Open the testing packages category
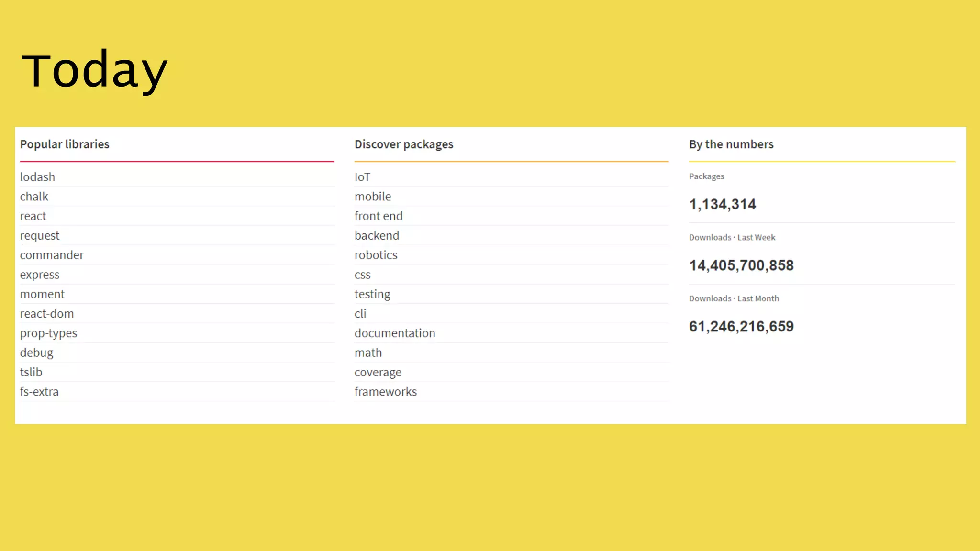This screenshot has width=980, height=551. [x=372, y=294]
